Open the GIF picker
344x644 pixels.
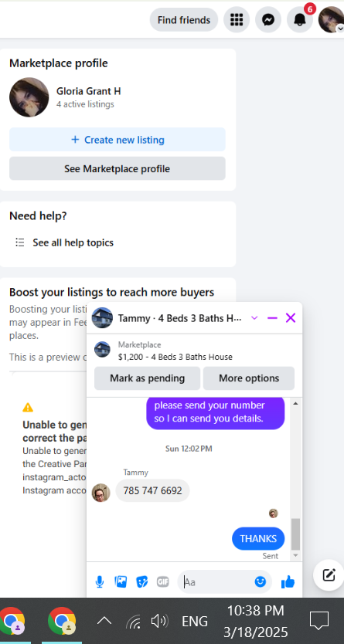(163, 581)
